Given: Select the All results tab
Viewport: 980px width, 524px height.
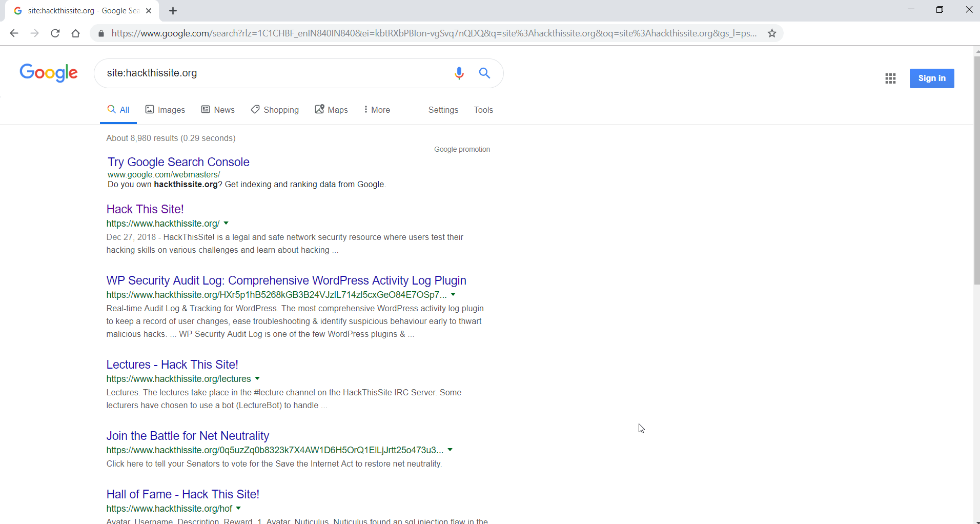Looking at the screenshot, I should click(x=118, y=110).
